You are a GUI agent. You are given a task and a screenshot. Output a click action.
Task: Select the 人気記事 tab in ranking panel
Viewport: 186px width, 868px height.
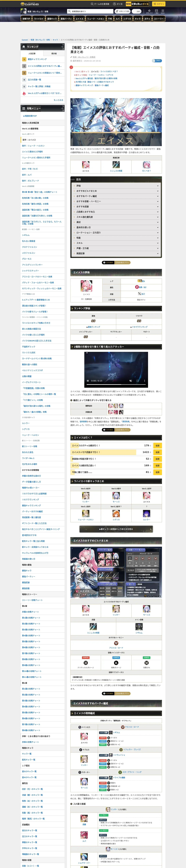pos(32,53)
